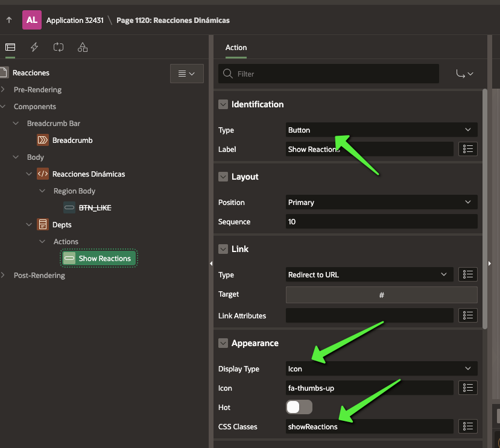This screenshot has height=448, width=500.
Task: Open the list picker beside Icon field
Action: [468, 388]
